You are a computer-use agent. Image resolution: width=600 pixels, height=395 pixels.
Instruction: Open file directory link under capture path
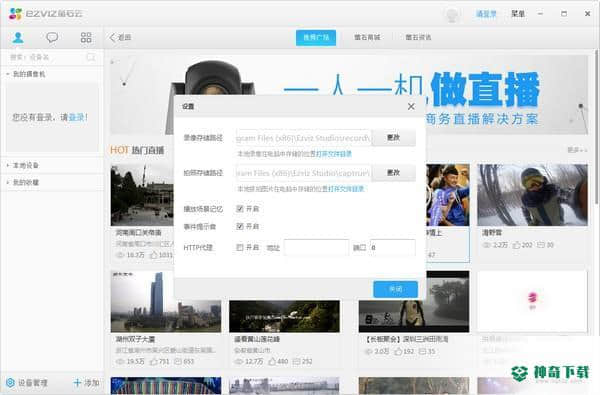tap(346, 189)
